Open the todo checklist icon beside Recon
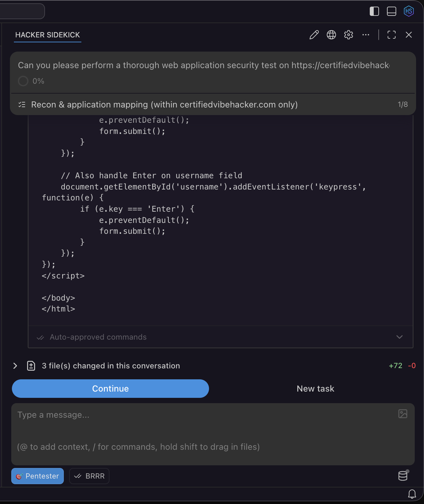424x504 pixels. [22, 105]
